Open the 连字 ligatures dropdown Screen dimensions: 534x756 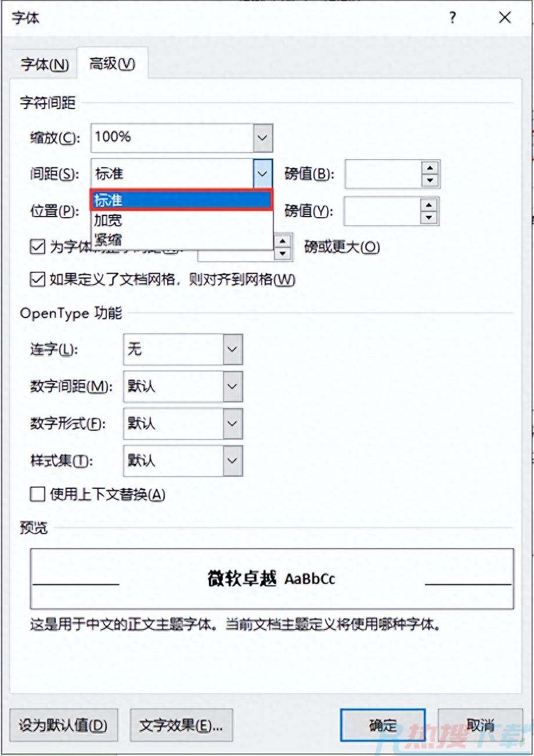[x=231, y=349]
